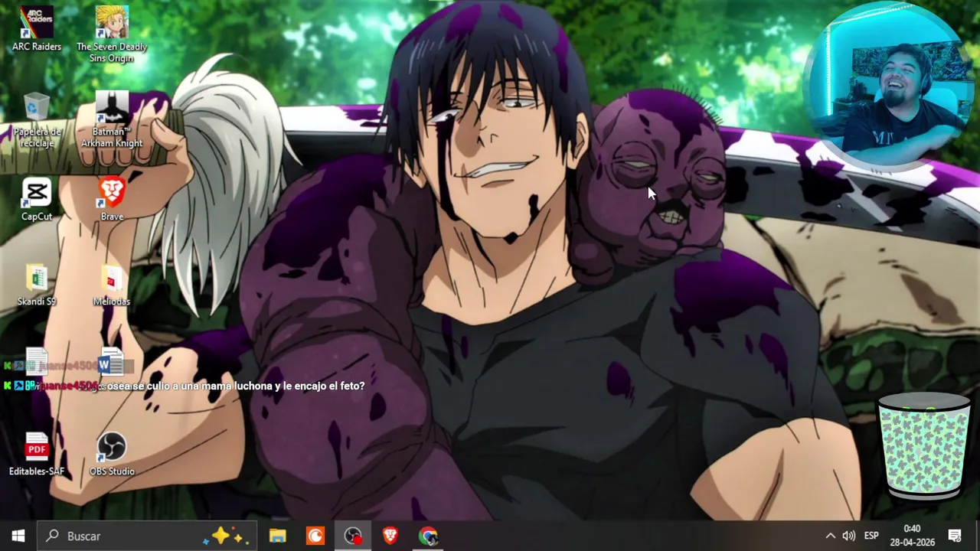Viewport: 980px width, 551px height.
Task: Click the search sparkle highlights icon
Action: click(224, 536)
